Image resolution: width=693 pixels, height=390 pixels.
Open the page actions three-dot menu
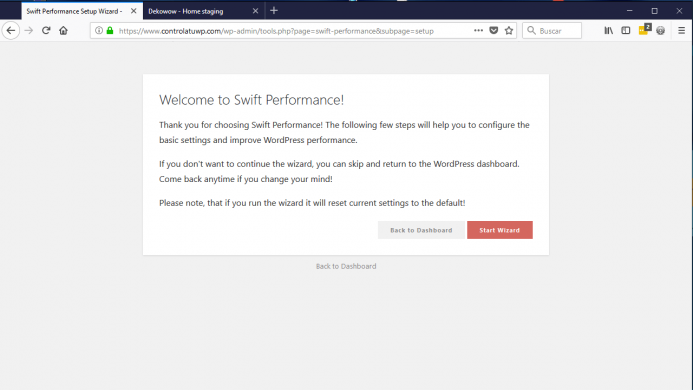coord(478,31)
